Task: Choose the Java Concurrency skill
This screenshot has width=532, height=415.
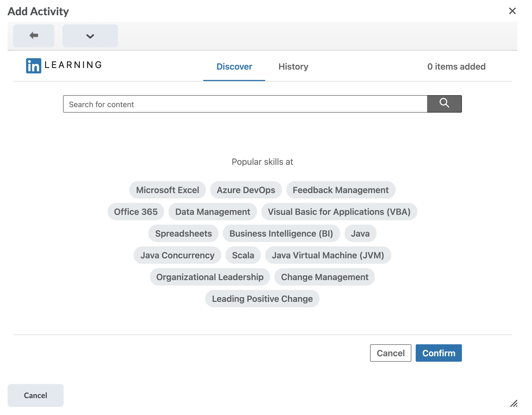Action: pos(177,255)
